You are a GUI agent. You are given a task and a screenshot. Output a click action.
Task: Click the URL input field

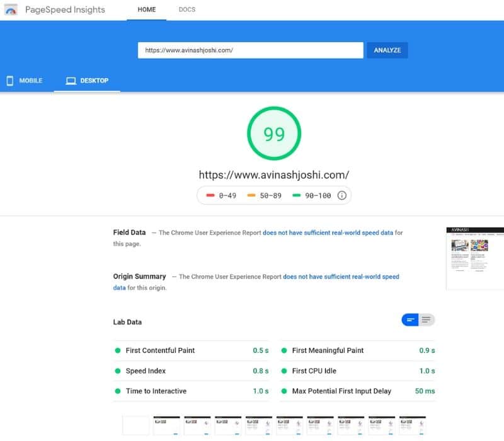pyautogui.click(x=250, y=50)
